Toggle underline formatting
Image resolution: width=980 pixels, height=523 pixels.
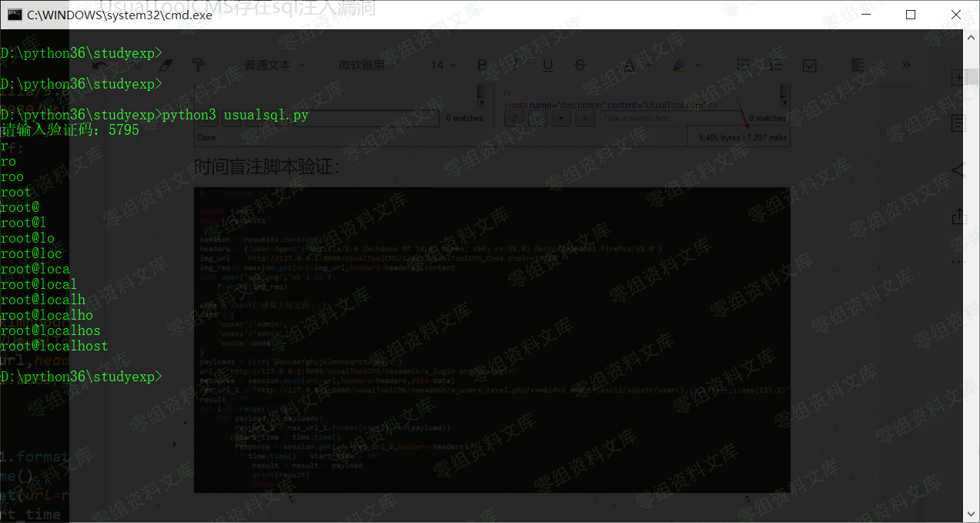click(548, 65)
